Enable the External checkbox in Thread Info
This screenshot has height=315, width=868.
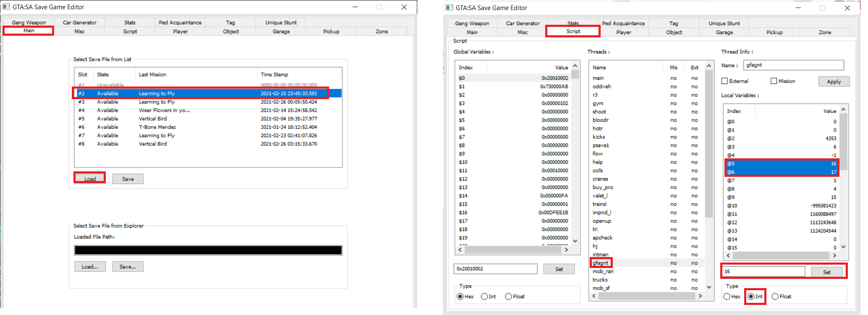point(724,81)
